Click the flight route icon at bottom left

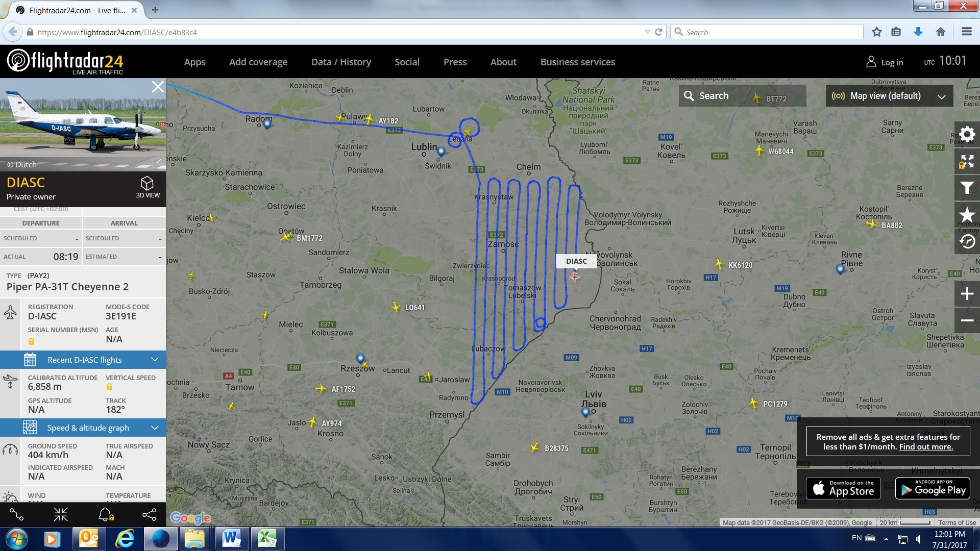coord(16,515)
